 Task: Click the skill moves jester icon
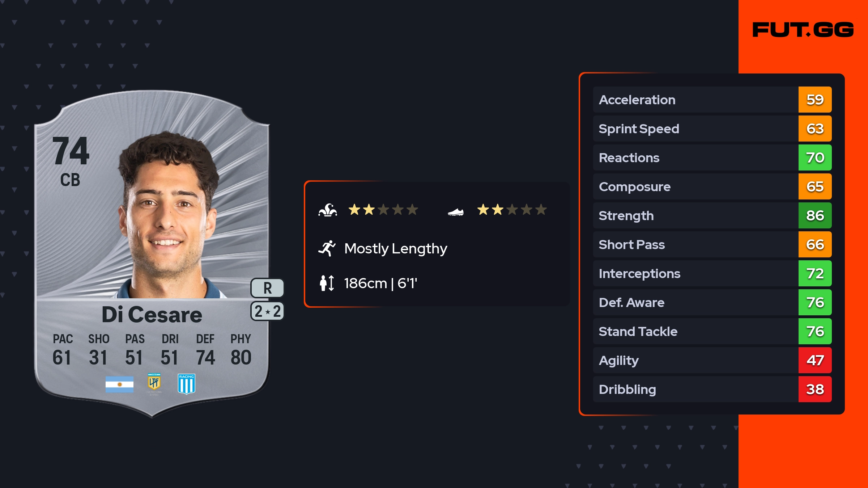[328, 210]
